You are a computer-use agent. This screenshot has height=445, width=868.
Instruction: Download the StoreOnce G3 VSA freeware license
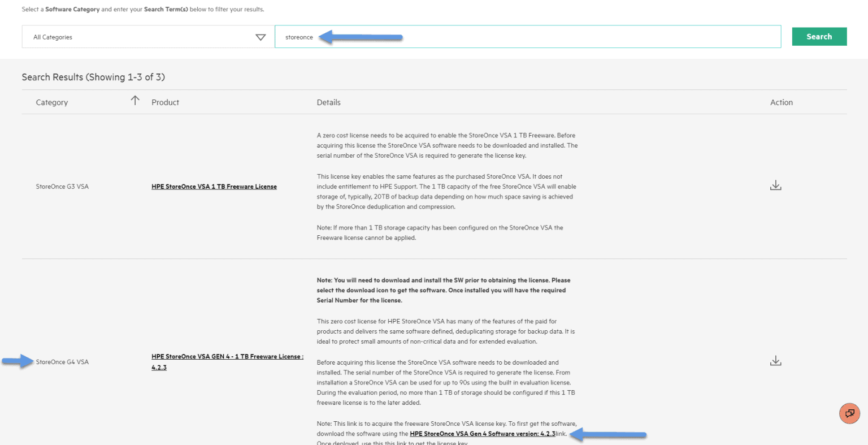pos(775,185)
